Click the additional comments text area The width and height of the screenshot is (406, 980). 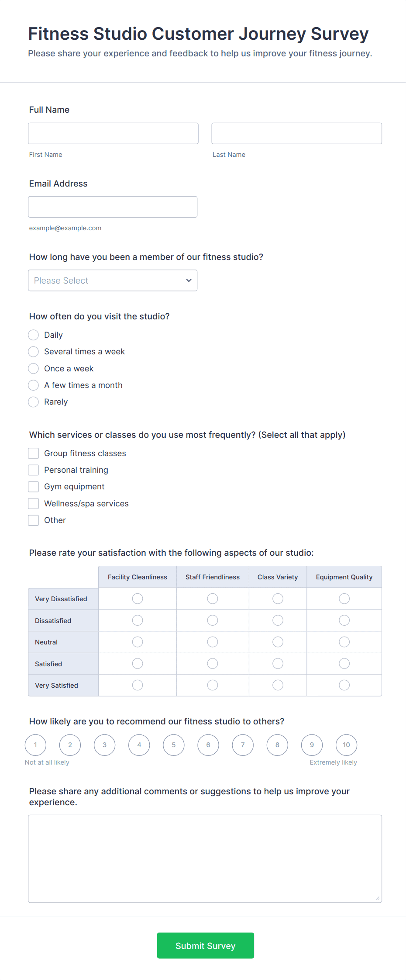pyautogui.click(x=205, y=859)
